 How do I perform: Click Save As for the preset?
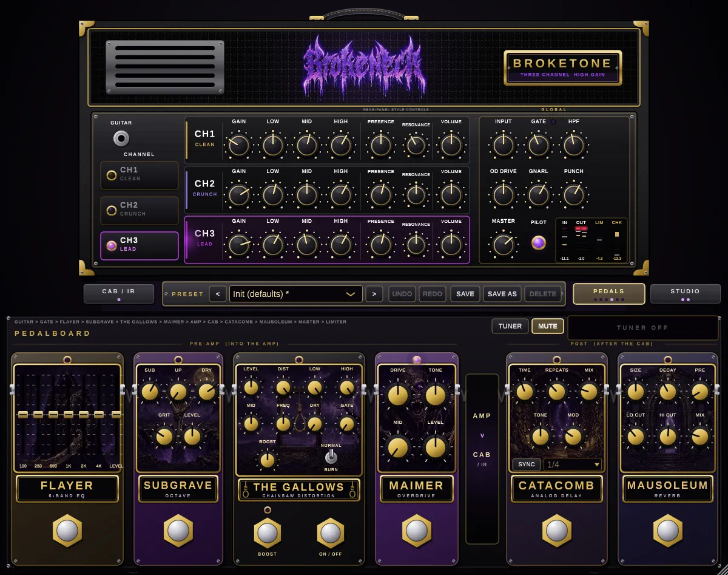tap(502, 294)
